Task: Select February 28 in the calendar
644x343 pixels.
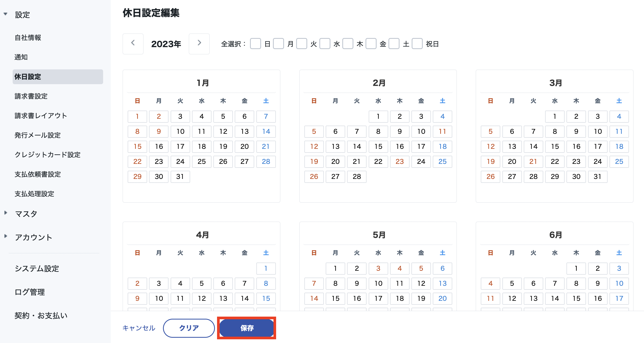Action: pyautogui.click(x=357, y=177)
